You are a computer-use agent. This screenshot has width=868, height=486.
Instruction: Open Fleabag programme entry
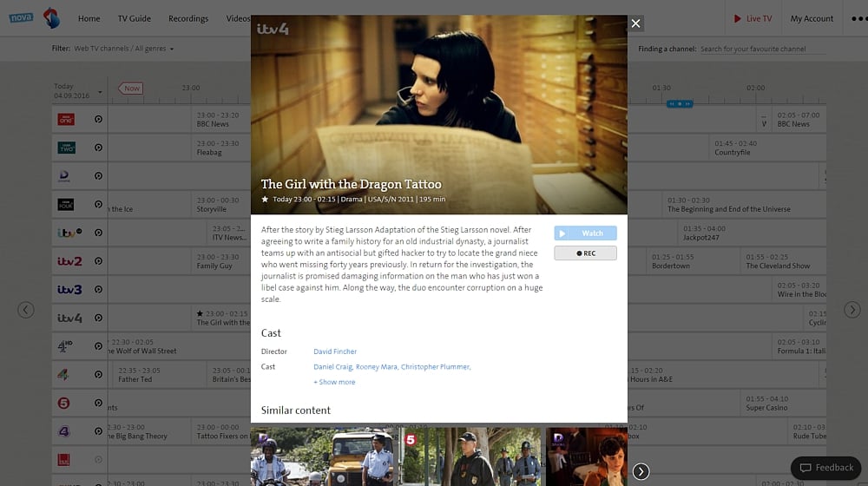click(220, 148)
